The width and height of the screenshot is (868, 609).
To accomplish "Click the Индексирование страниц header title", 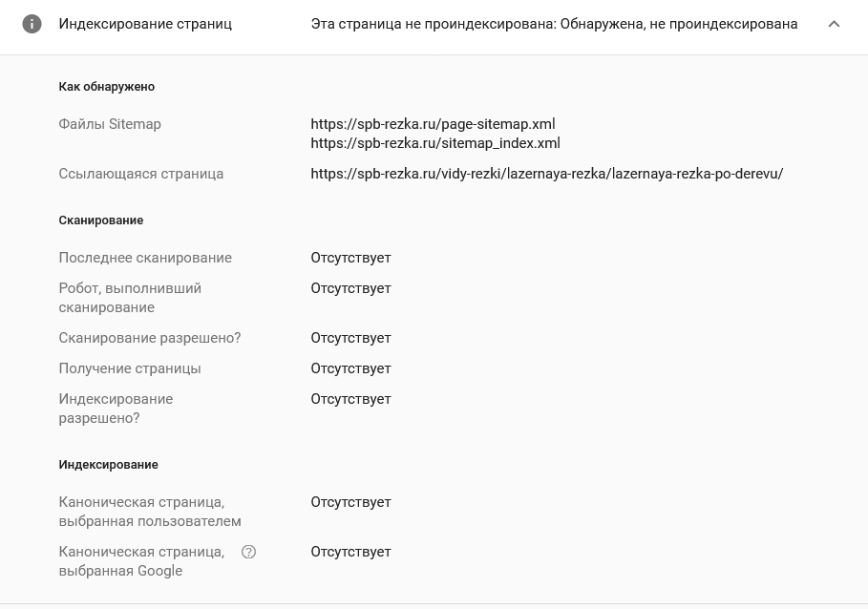I will (145, 24).
